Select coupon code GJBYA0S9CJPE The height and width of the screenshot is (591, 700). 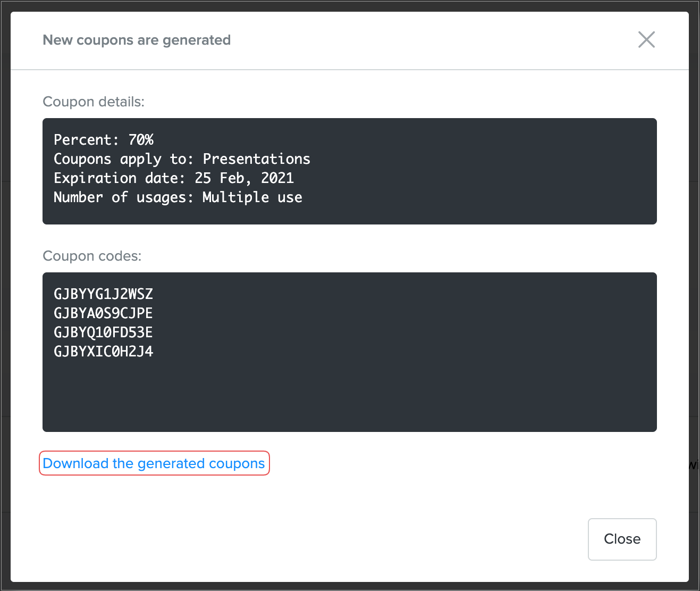coord(103,313)
